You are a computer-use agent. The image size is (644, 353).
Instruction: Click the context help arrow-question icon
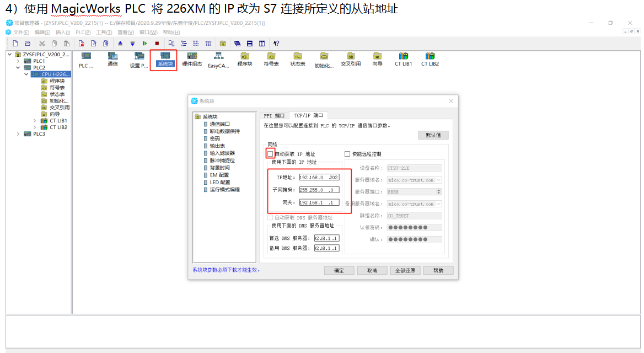point(276,43)
